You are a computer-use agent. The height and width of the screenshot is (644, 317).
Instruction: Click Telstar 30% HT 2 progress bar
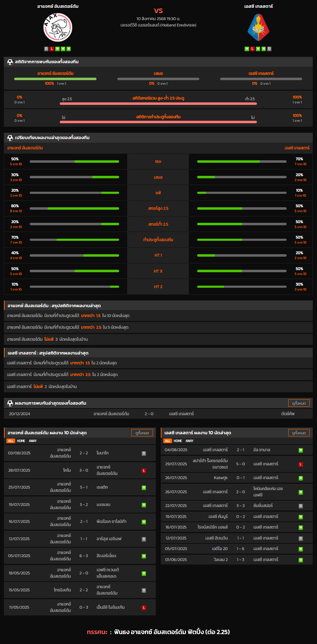242,287
